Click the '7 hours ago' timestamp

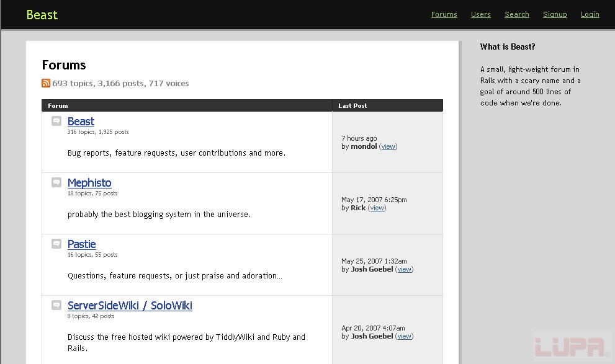359,138
